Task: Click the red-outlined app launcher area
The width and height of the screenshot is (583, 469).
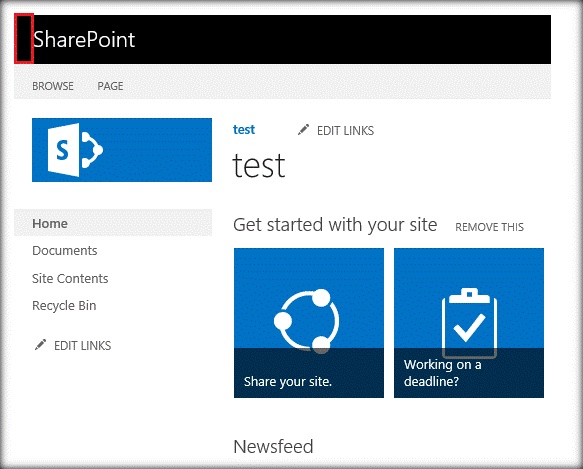Action: [24, 38]
